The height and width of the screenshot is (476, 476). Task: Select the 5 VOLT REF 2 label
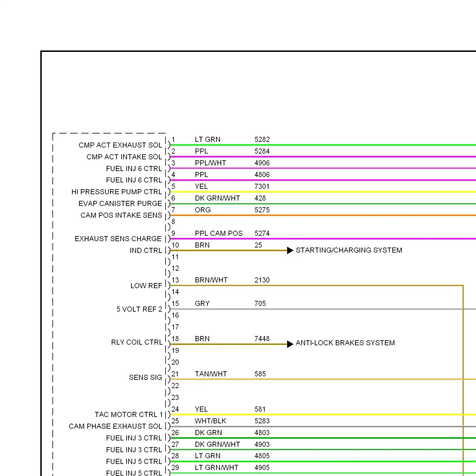tap(139, 309)
